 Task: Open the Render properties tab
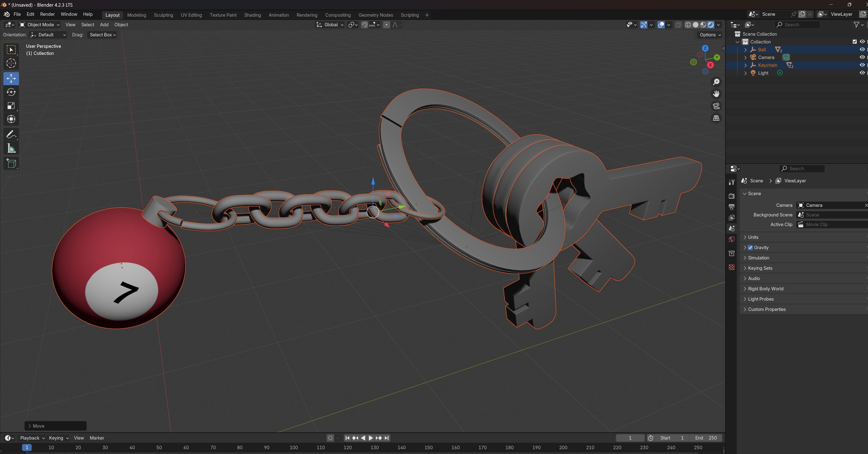click(x=732, y=196)
